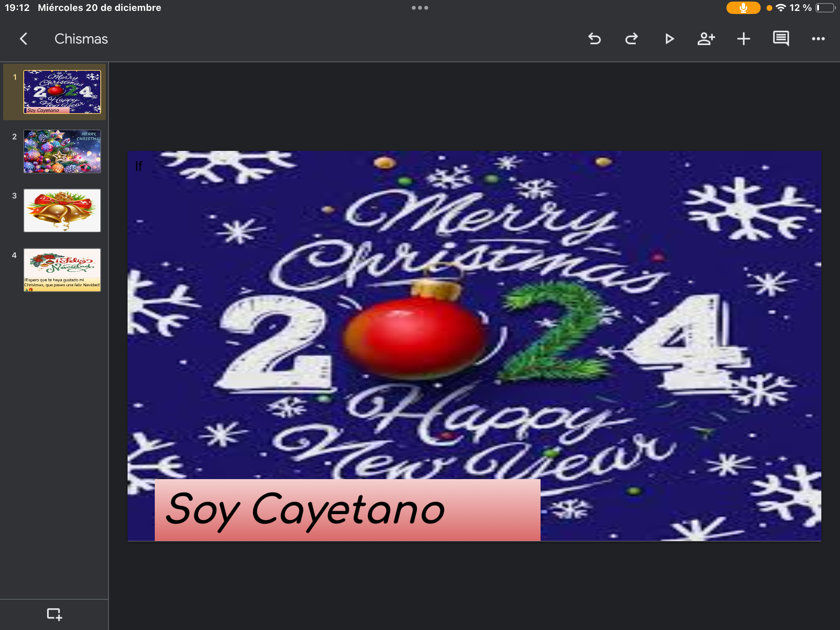
Task: Select the Soy Cayetano text box
Action: point(347,509)
